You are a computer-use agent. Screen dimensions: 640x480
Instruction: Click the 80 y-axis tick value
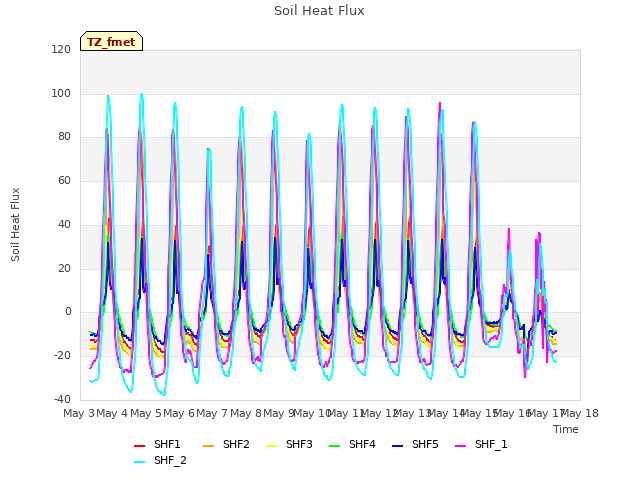point(64,137)
